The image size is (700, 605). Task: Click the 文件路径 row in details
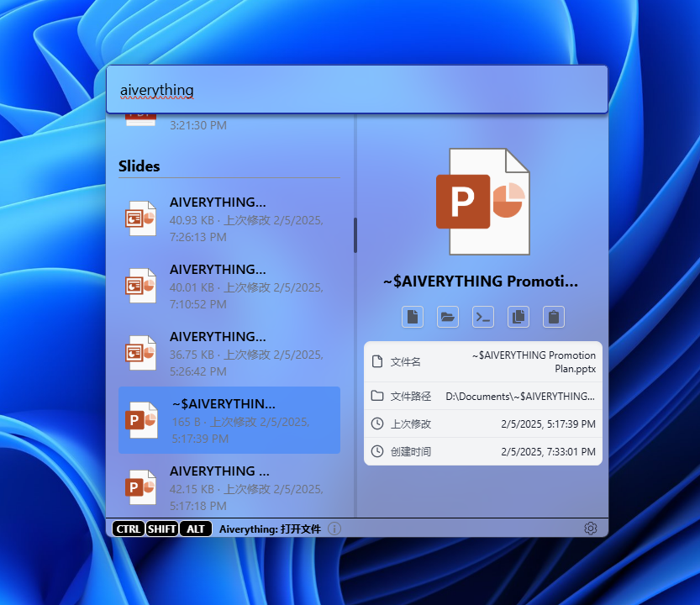[483, 396]
